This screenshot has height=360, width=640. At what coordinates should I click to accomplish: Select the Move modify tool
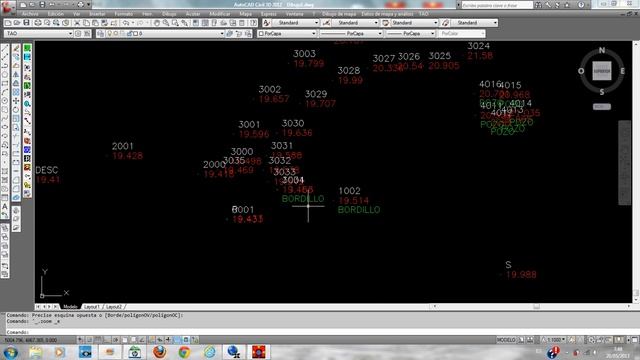[16, 101]
